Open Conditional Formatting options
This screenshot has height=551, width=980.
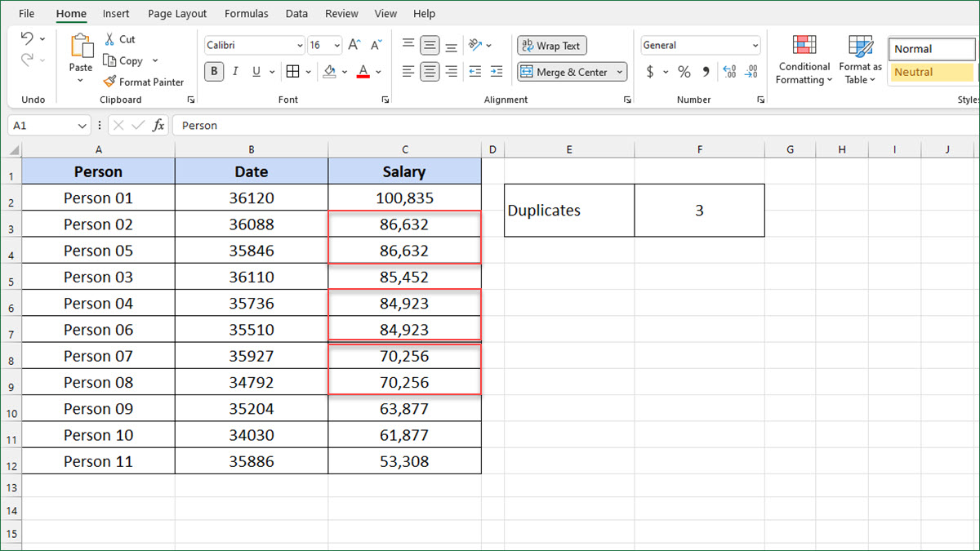point(804,61)
